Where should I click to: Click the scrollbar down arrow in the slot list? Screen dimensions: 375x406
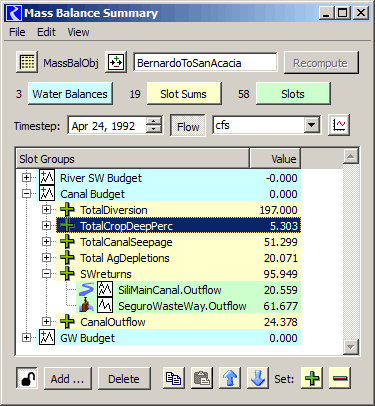[351, 347]
